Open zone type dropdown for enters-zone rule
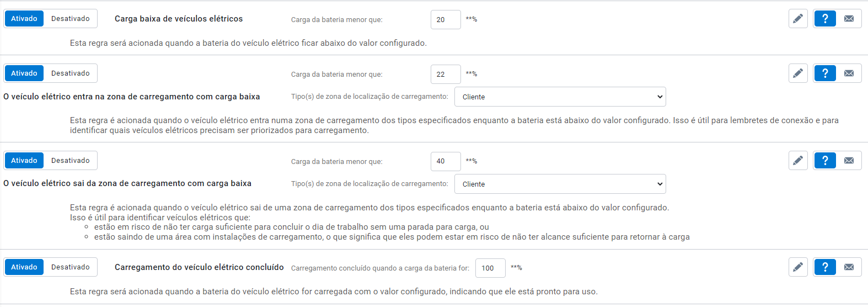 560,97
